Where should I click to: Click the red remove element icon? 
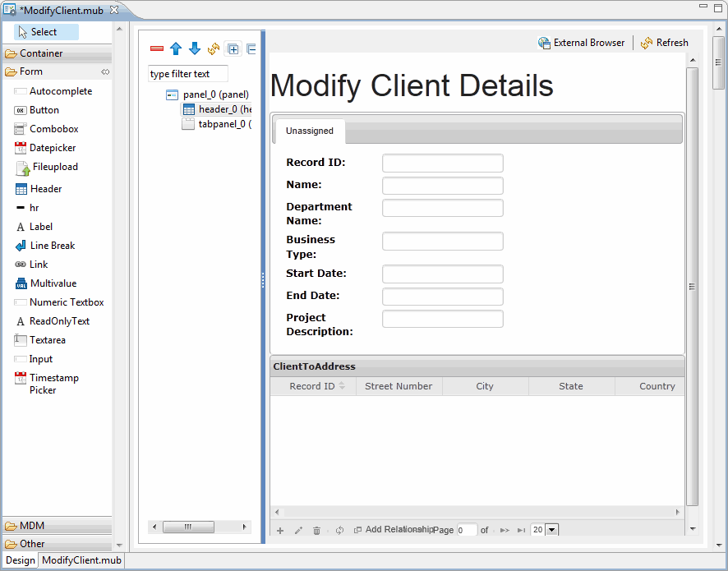157,48
